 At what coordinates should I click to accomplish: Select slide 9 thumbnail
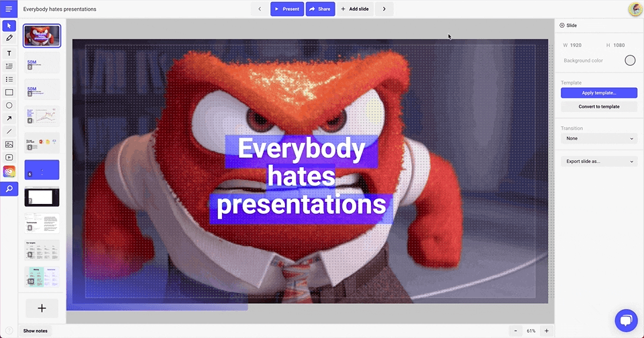click(x=42, y=250)
